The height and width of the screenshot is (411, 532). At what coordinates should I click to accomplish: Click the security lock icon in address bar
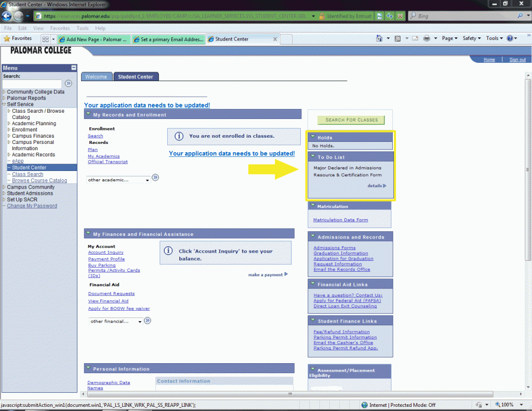pos(322,16)
